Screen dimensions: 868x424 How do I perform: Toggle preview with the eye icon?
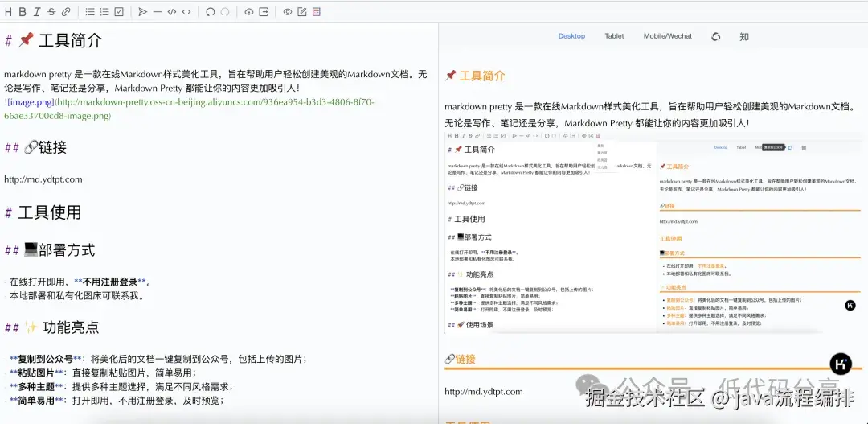pyautogui.click(x=287, y=11)
